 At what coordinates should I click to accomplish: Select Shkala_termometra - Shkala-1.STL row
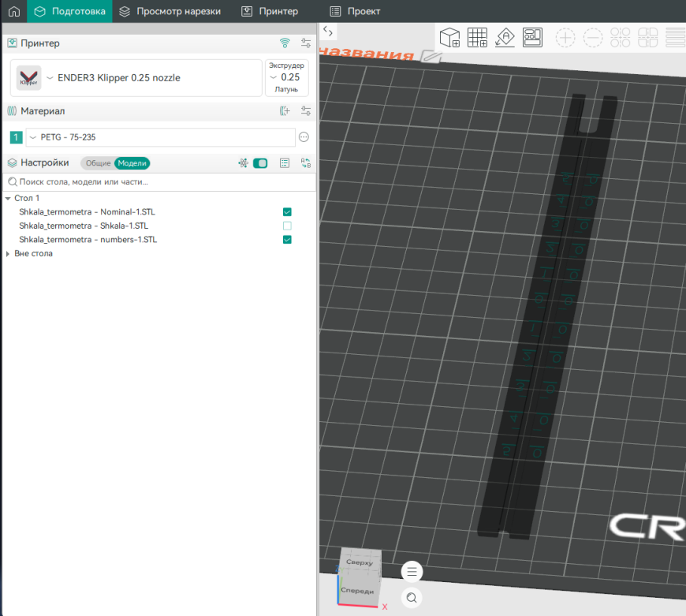click(84, 226)
